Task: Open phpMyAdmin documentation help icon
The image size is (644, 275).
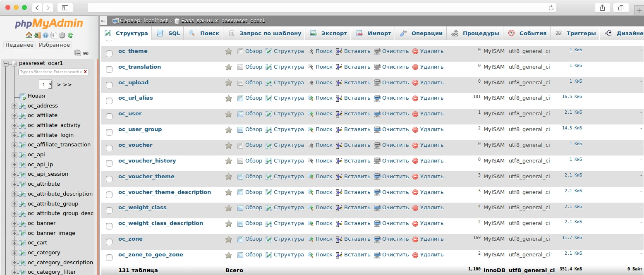Action: (x=45, y=36)
